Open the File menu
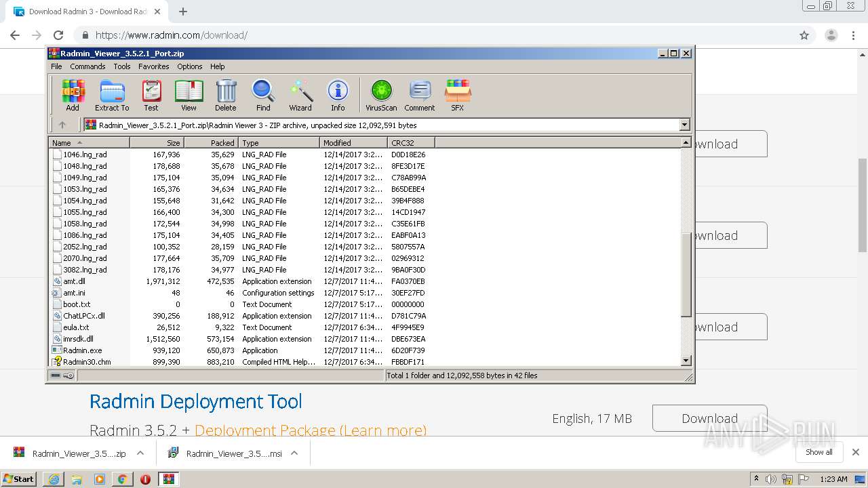 56,66
